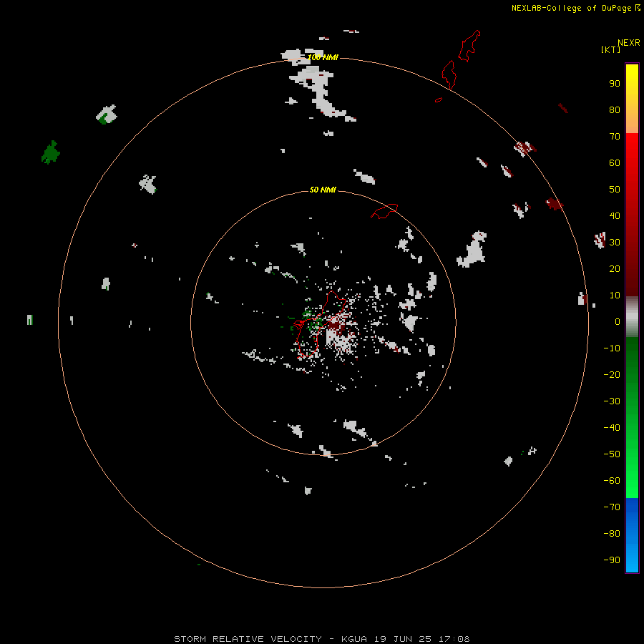Click the small red island outline on the 50 NMI ring
644x644 pixels.
pyautogui.click(x=384, y=211)
